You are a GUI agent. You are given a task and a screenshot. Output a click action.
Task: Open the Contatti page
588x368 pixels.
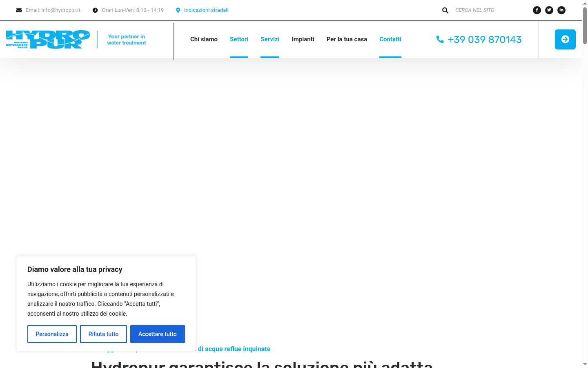390,39
